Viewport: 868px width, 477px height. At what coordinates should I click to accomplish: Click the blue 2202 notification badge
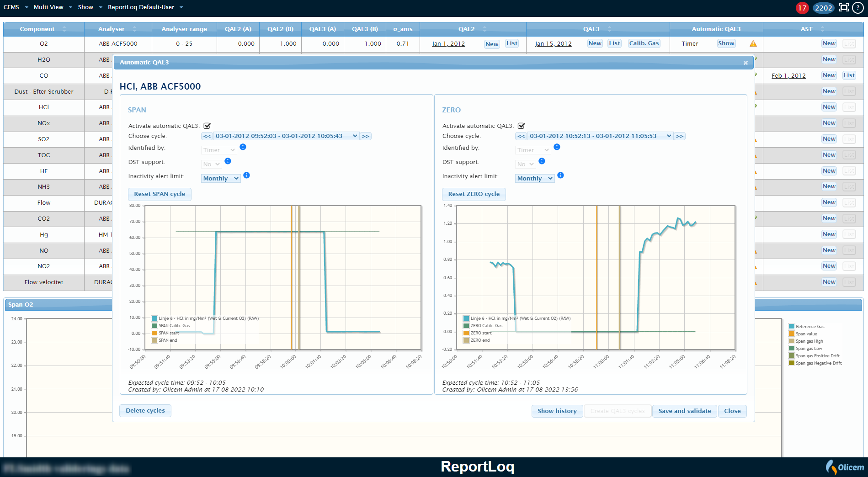[x=823, y=8]
